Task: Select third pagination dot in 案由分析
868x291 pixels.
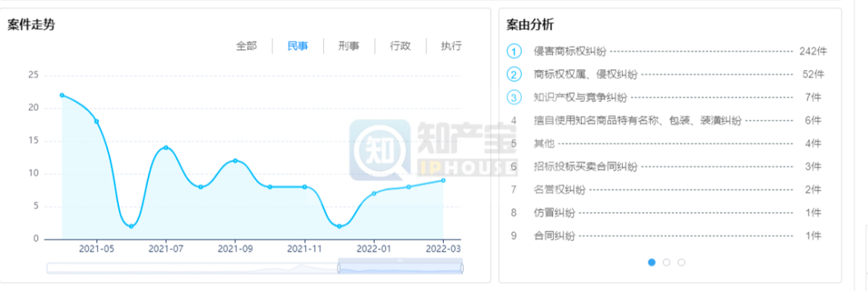Action: point(682,262)
